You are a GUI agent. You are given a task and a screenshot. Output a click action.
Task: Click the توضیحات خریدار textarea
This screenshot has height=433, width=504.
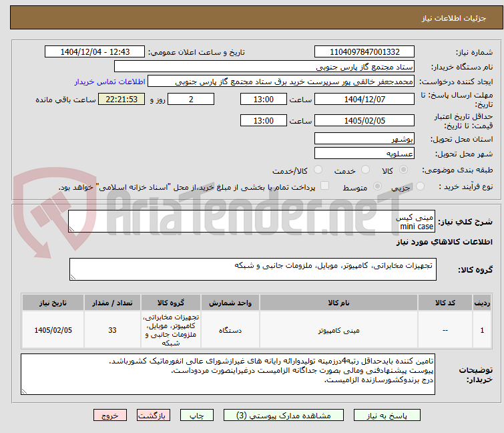coord(228,374)
